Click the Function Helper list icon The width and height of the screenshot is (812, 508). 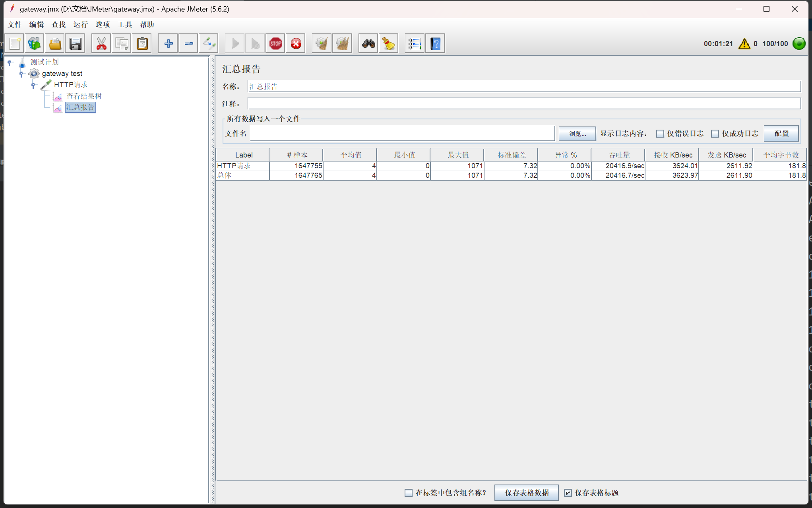(414, 43)
